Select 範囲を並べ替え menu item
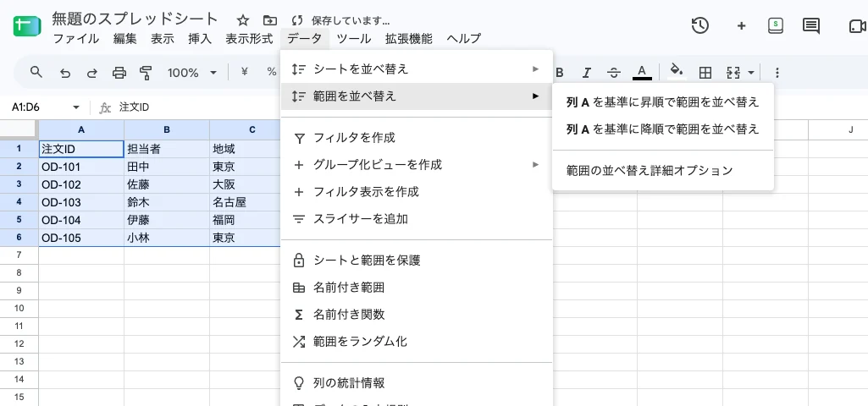 (x=417, y=96)
